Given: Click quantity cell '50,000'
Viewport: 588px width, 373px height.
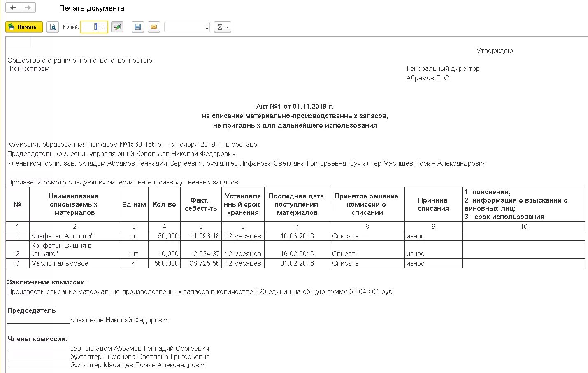Looking at the screenshot, I should pyautogui.click(x=164, y=236).
